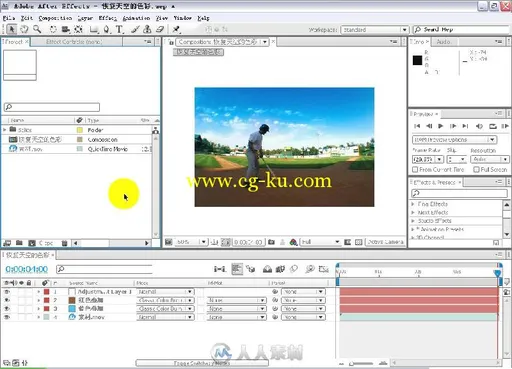Enable Motion Blur switch in timeline
Image resolution: width=512 pixels, height=369 pixels.
tap(294, 269)
